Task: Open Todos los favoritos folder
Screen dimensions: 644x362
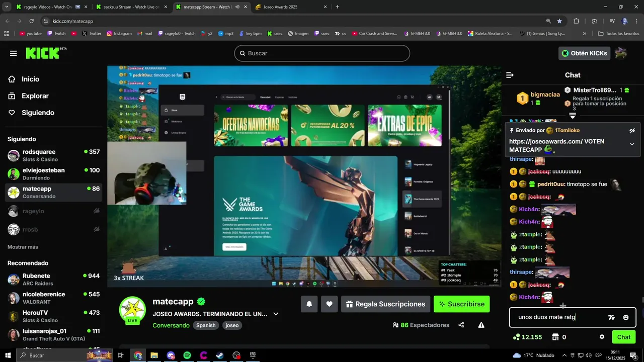Action: [618, 34]
